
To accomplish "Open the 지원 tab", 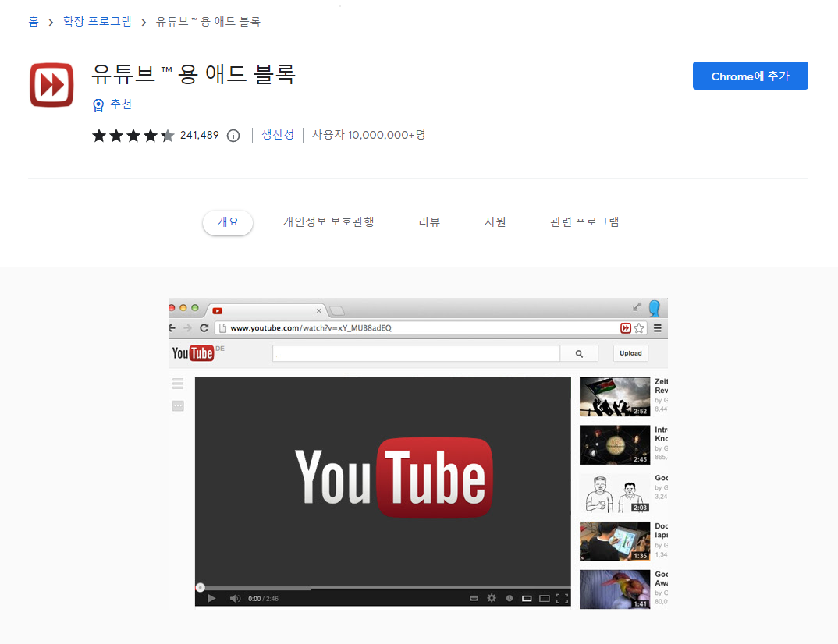I will tap(495, 222).
